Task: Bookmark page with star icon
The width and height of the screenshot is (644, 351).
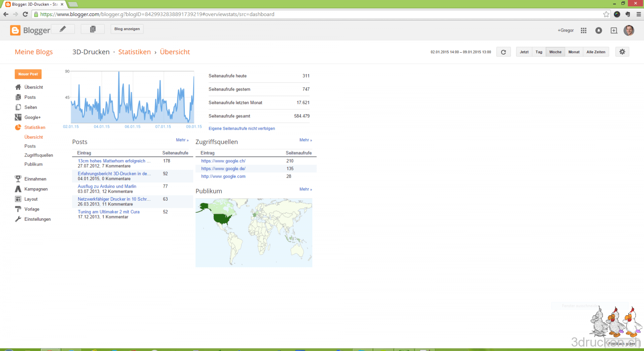Action: point(606,14)
